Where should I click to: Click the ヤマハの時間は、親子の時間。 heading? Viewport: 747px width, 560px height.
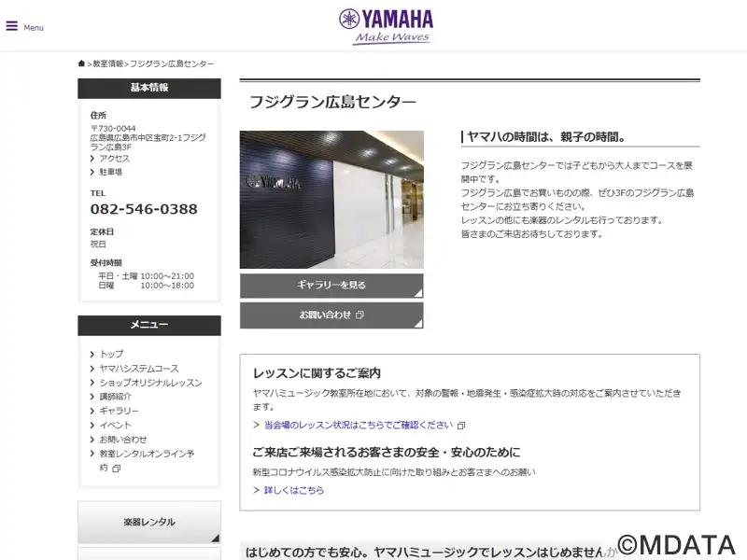pos(546,137)
